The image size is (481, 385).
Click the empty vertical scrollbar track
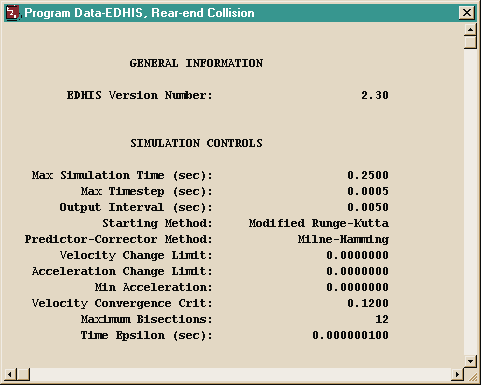[x=470, y=202]
